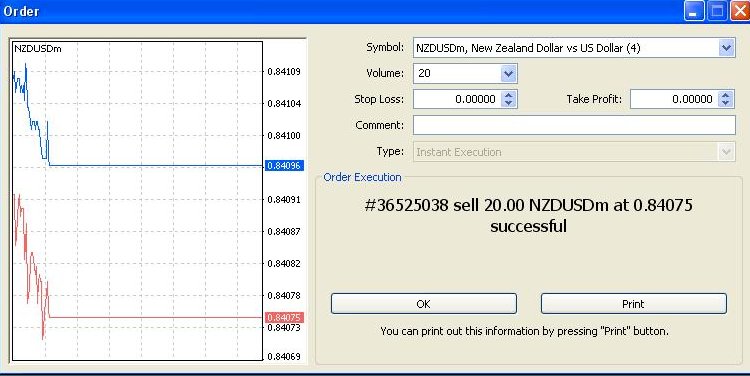Click the order confirmation #36525038 message
The height and width of the screenshot is (376, 750).
[x=529, y=215]
